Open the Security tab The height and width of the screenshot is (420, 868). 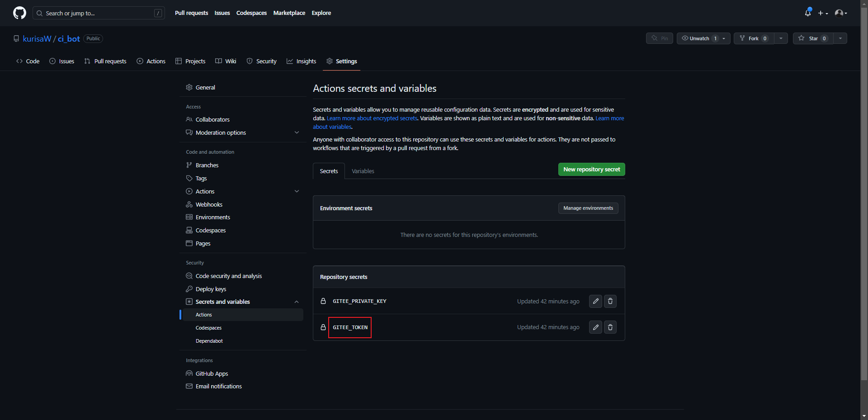(x=261, y=61)
